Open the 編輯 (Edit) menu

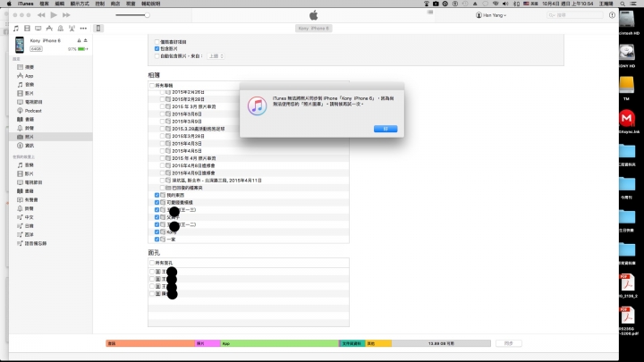pyautogui.click(x=60, y=4)
